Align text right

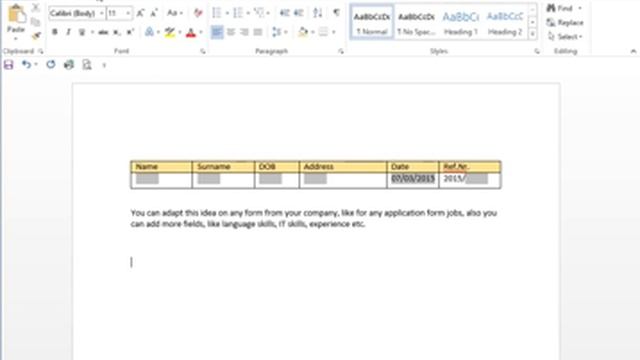click(244, 32)
